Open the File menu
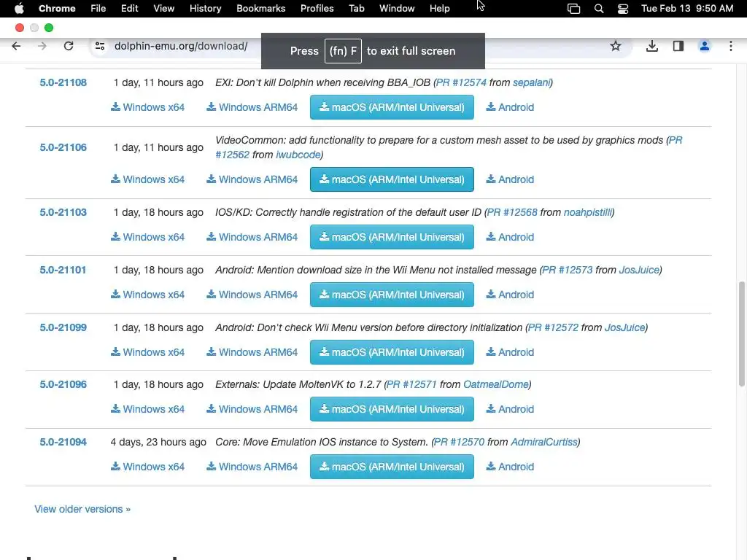Image resolution: width=747 pixels, height=560 pixels. (x=98, y=9)
